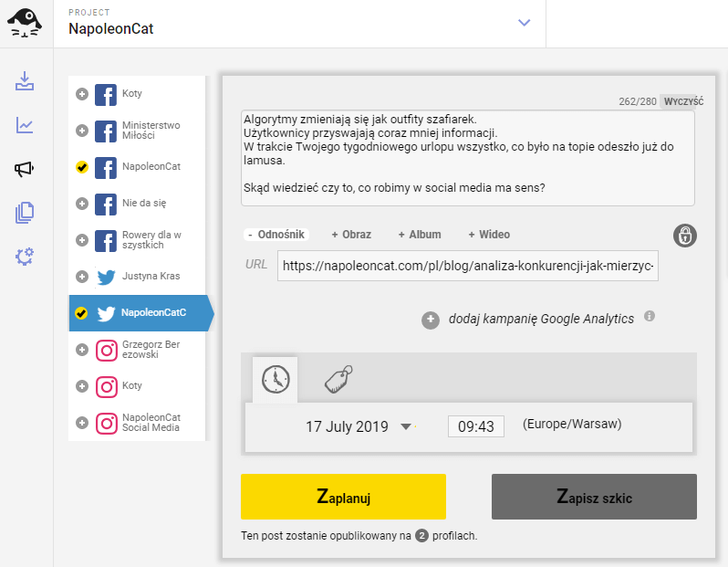Viewport: 728px width, 567px height.
Task: Click the Nie da się Facebook icon
Action: click(x=106, y=204)
